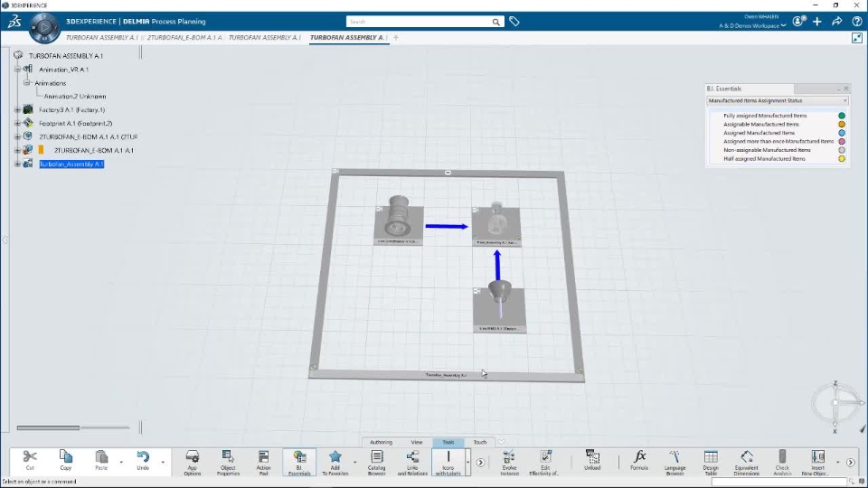This screenshot has height=488, width=868.
Task: Open the first TURBOFAN ASSEMBLY A.1 tab
Action: (102, 38)
